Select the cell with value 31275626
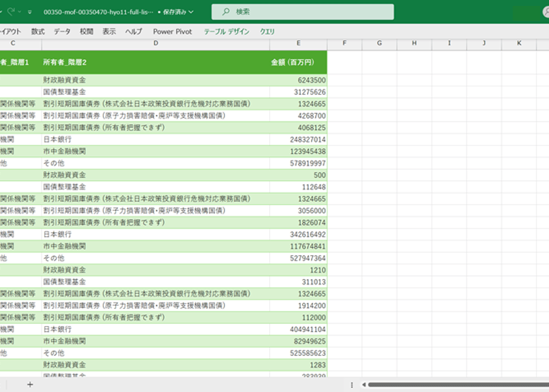The width and height of the screenshot is (549, 392). click(298, 92)
